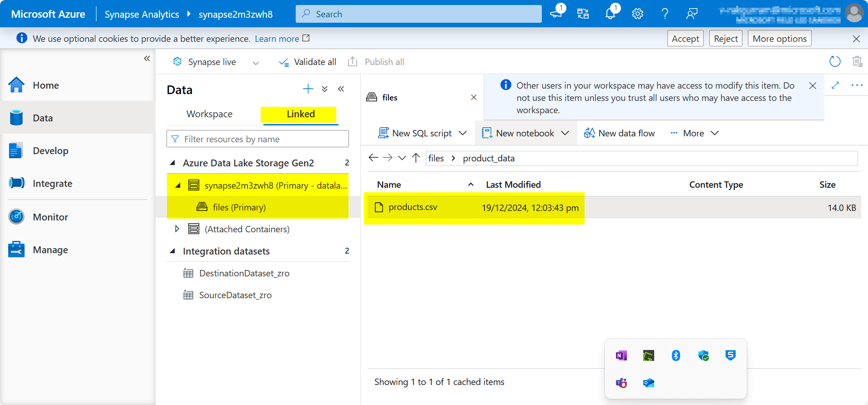The image size is (868, 405).
Task: Click the discard all icon
Action: [x=858, y=61]
